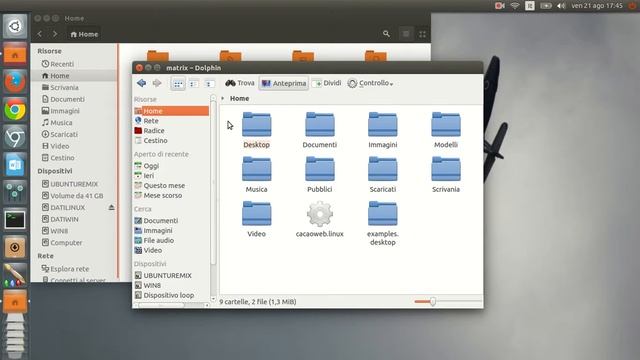Open the Controllo dropdown menu
The height and width of the screenshot is (360, 640).
pyautogui.click(x=371, y=83)
